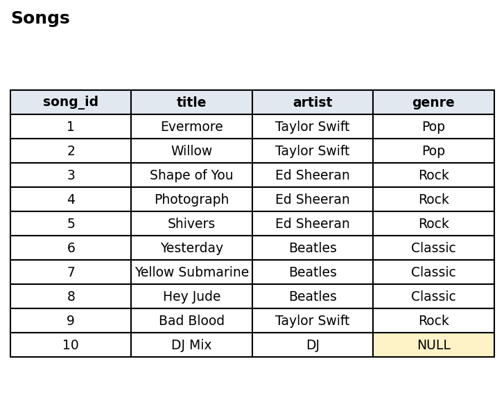Viewport: 504px width, 420px height.
Task: Select the Shivers title cell
Action: tap(191, 224)
